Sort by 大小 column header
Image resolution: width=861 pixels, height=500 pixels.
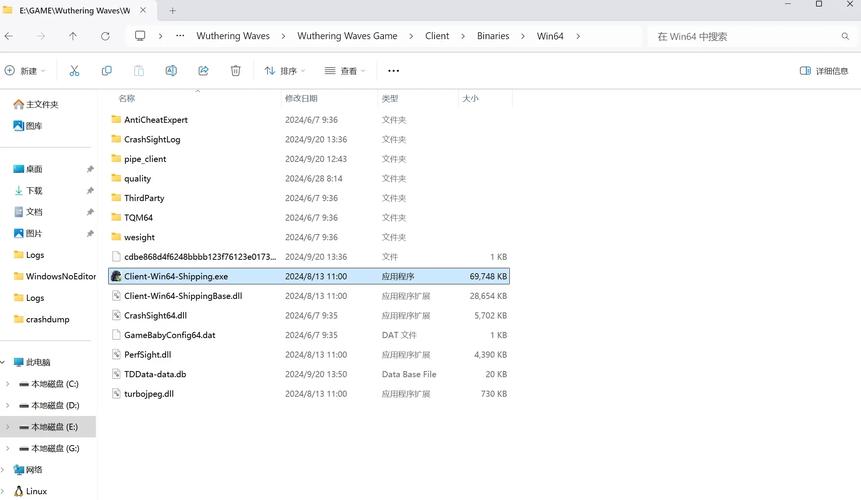(x=470, y=98)
